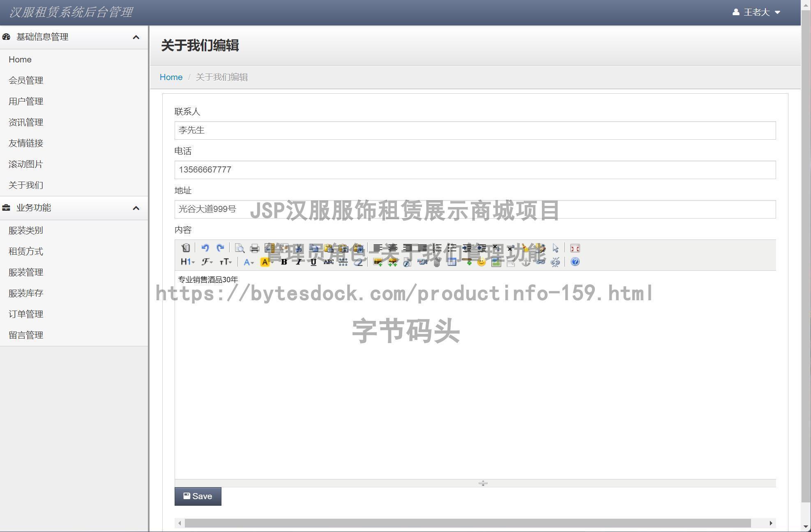Click the undo icon in editor toolbar
Image resolution: width=811 pixels, height=532 pixels.
(x=205, y=248)
